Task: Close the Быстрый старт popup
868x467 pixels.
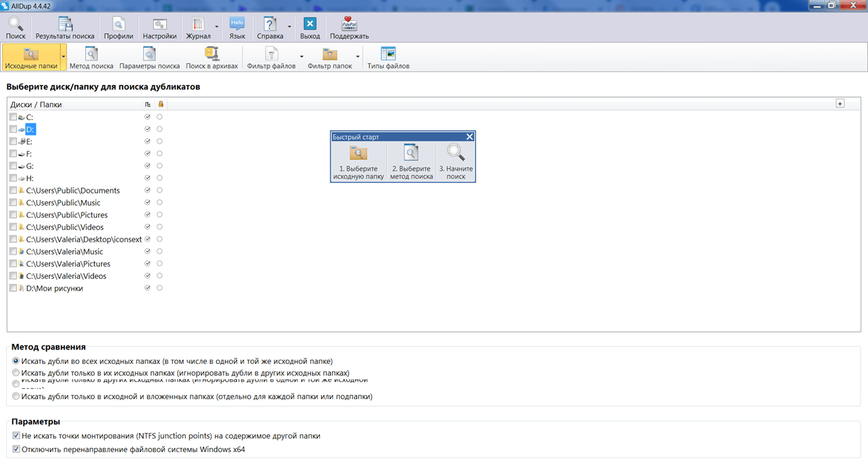Action: click(x=470, y=136)
